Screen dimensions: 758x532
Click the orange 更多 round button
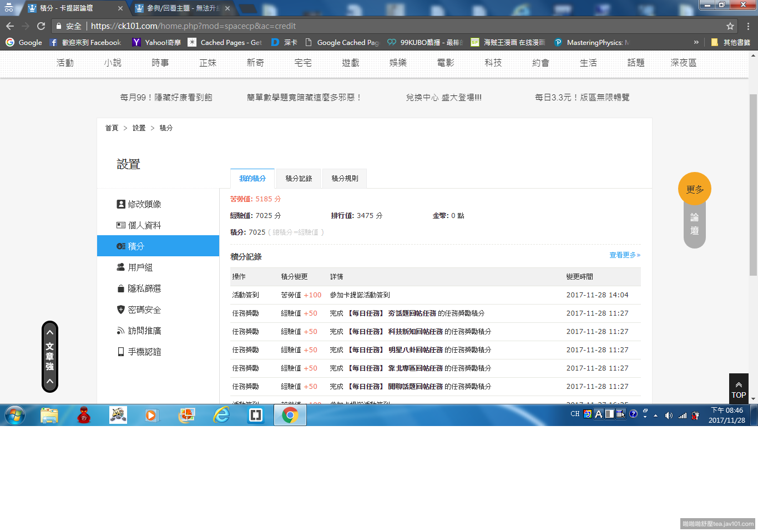point(695,189)
